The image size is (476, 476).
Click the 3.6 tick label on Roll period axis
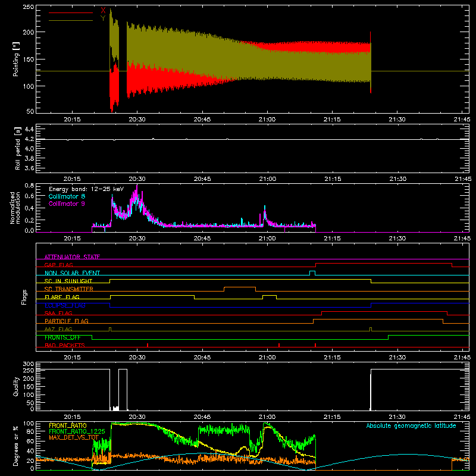tap(29, 168)
